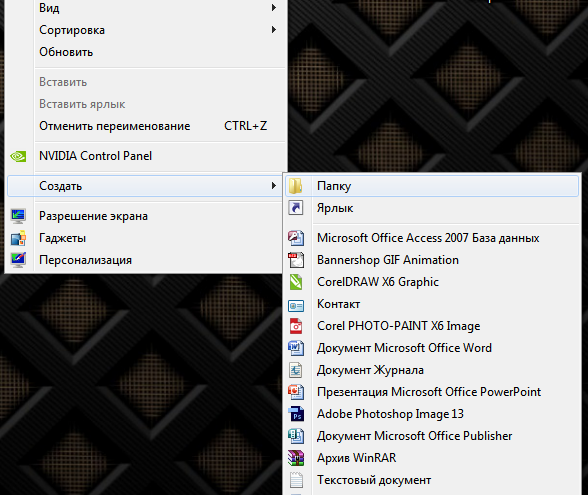Click the green CorelDRAW X6 Graphic icon

tap(296, 282)
